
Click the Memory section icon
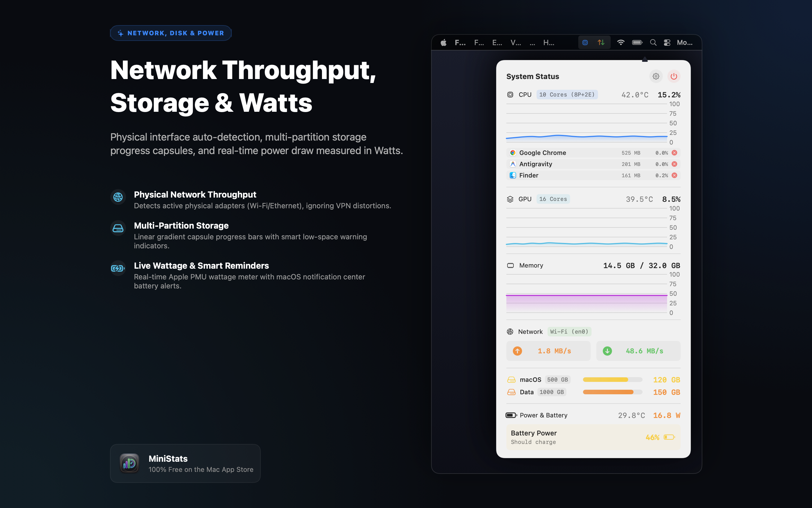click(x=510, y=265)
